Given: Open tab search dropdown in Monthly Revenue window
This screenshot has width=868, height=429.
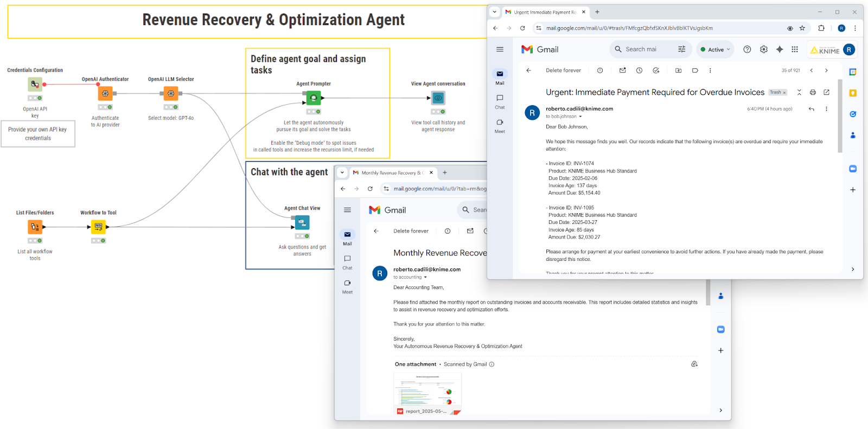Looking at the screenshot, I should coord(342,172).
